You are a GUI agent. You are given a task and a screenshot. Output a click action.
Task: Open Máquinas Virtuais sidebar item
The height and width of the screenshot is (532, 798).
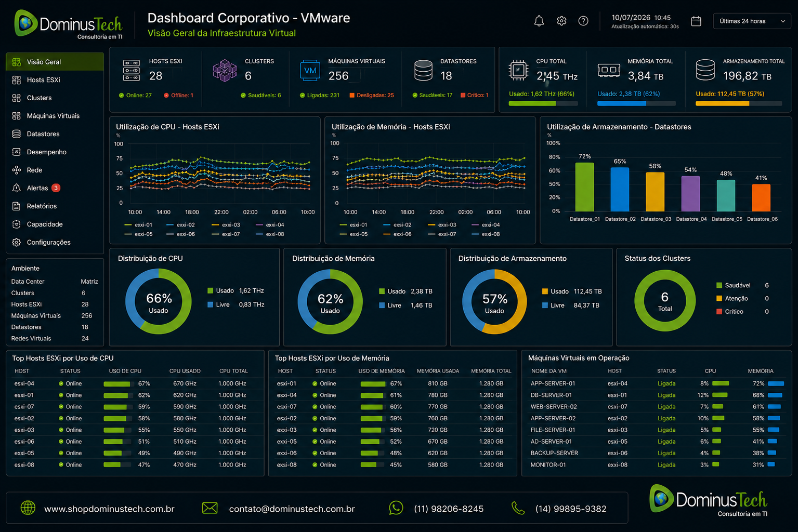pyautogui.click(x=55, y=116)
